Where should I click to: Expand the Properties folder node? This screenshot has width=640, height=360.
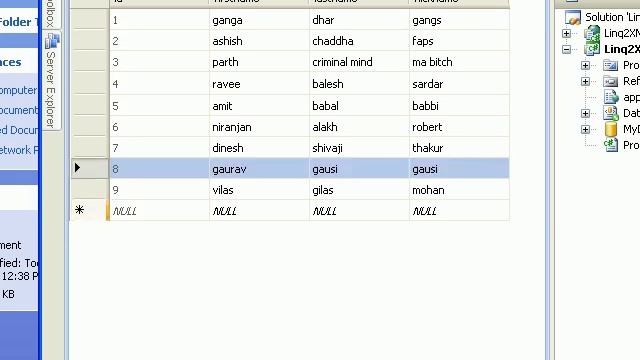[x=585, y=65]
